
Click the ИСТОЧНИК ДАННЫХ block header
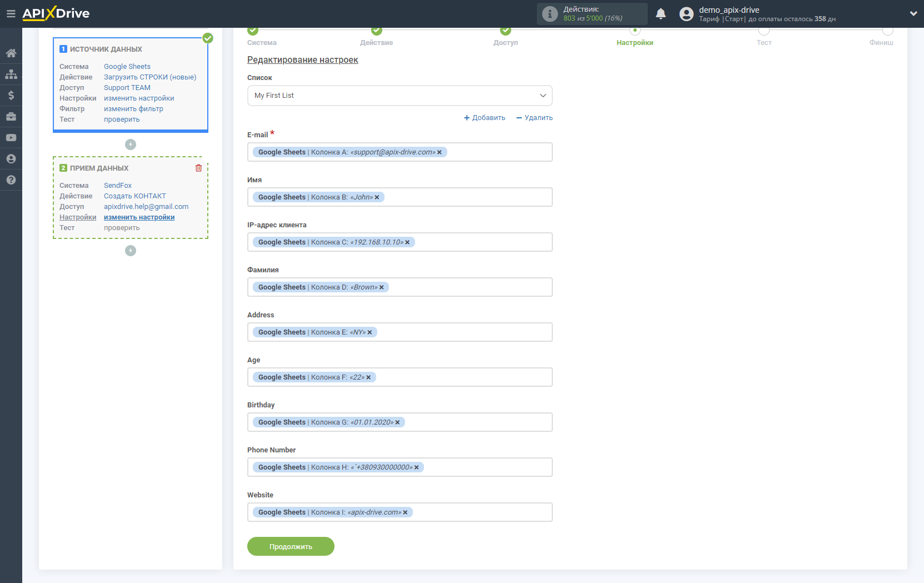click(106, 49)
